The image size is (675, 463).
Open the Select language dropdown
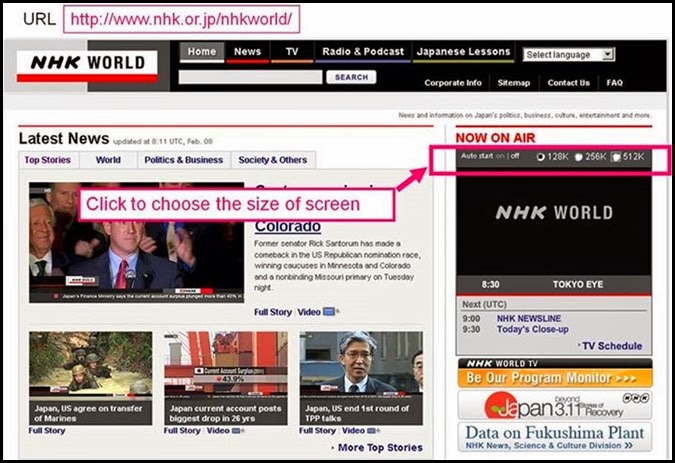569,55
